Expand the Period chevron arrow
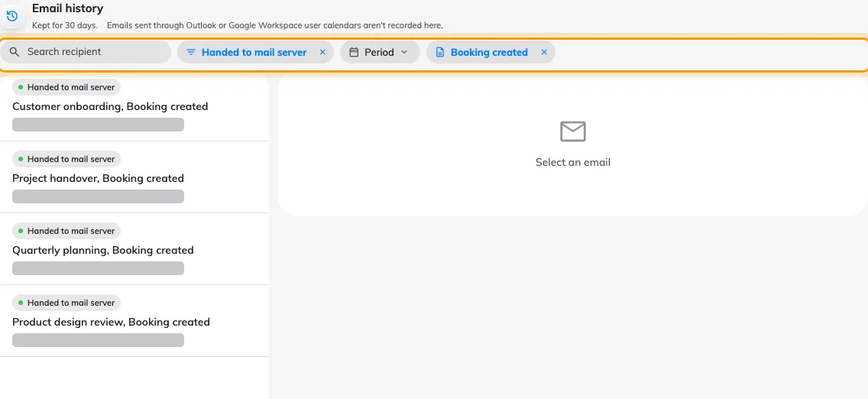Screen dimensions: 868x399 404,52
